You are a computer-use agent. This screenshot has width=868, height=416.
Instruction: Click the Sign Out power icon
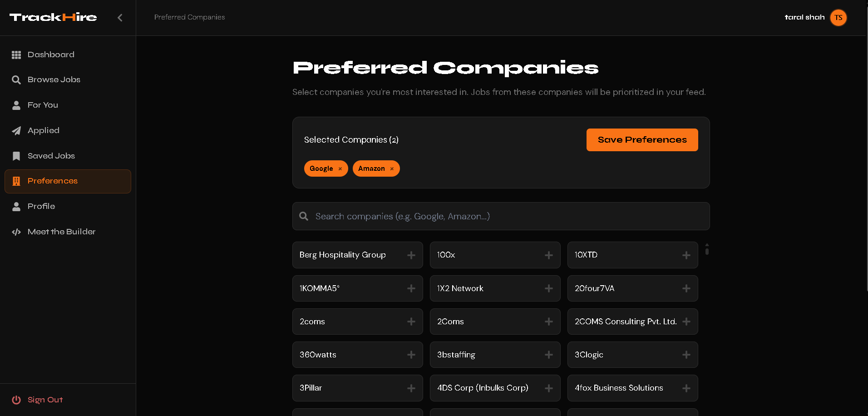click(x=16, y=400)
